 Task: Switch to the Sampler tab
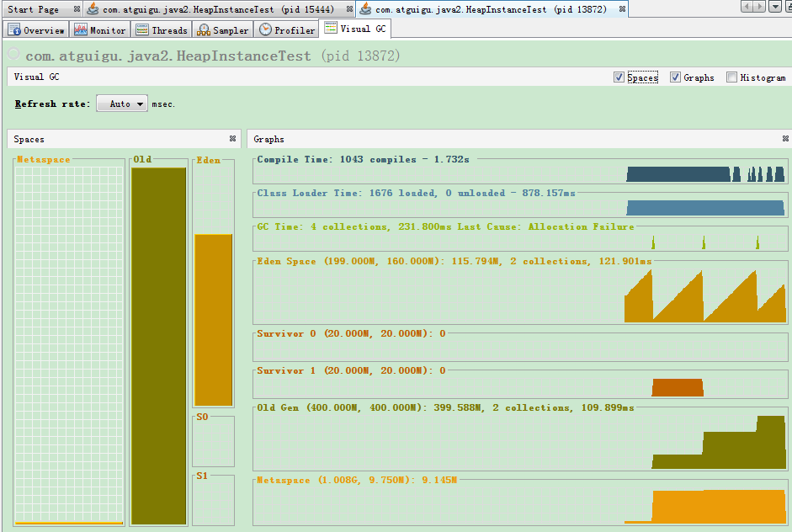pyautogui.click(x=223, y=29)
